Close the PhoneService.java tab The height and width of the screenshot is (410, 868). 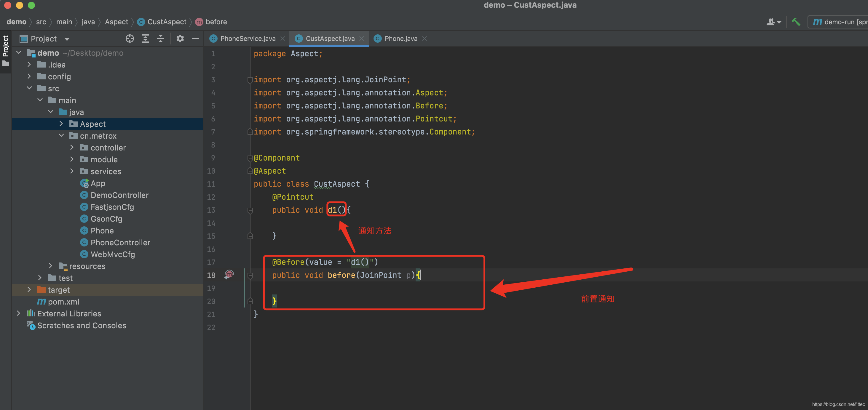pos(283,39)
